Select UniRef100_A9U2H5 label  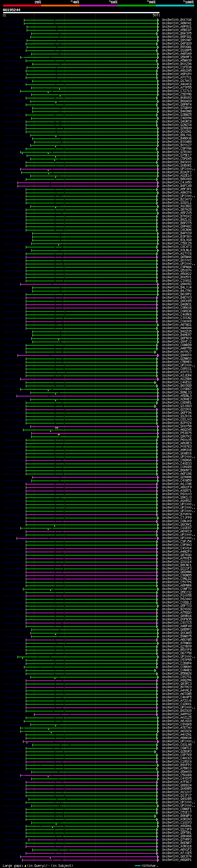tap(176, 71)
